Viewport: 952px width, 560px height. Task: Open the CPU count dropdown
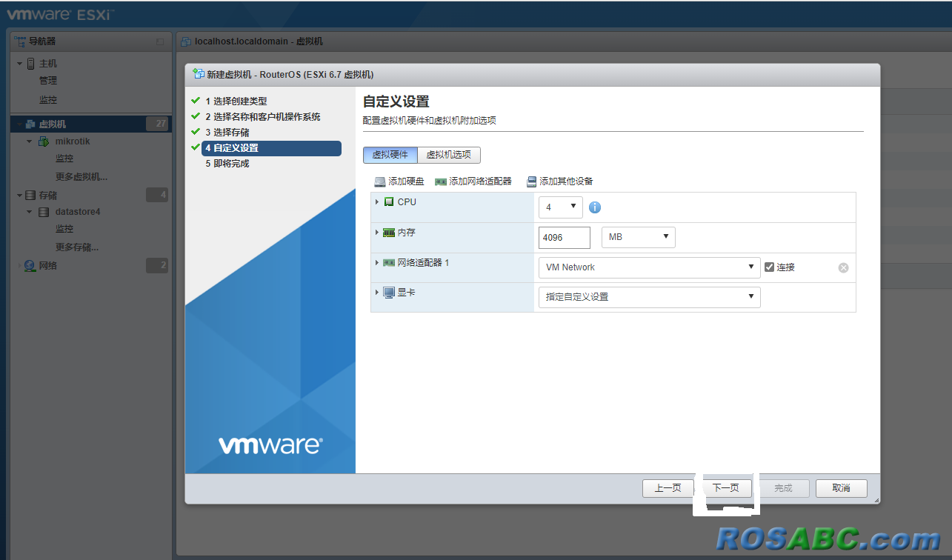tap(561, 207)
